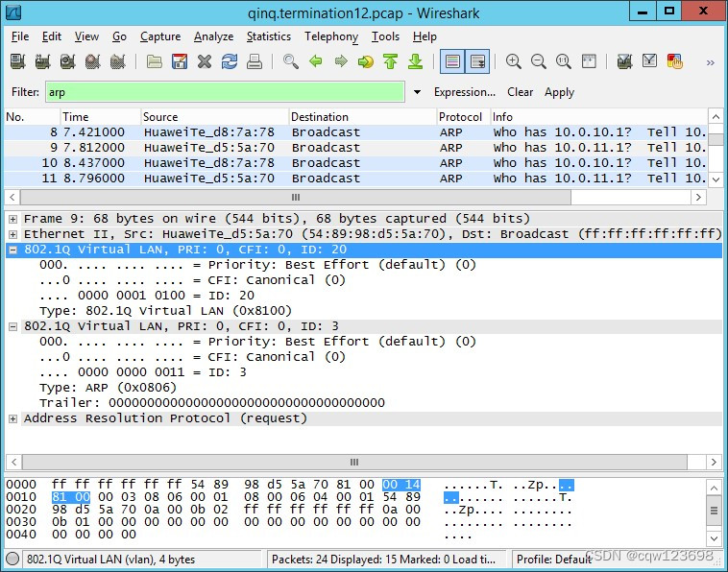Open a capture file folder icon
This screenshot has height=572, width=728.
pos(154,61)
